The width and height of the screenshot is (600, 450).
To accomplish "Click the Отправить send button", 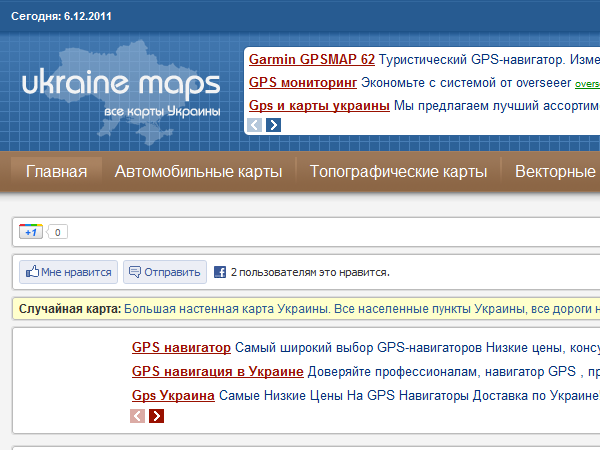I will point(165,272).
